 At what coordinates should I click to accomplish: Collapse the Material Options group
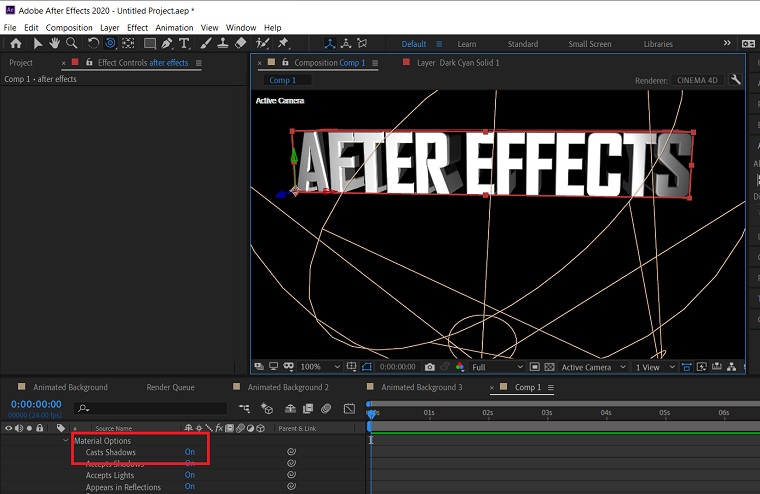click(66, 441)
